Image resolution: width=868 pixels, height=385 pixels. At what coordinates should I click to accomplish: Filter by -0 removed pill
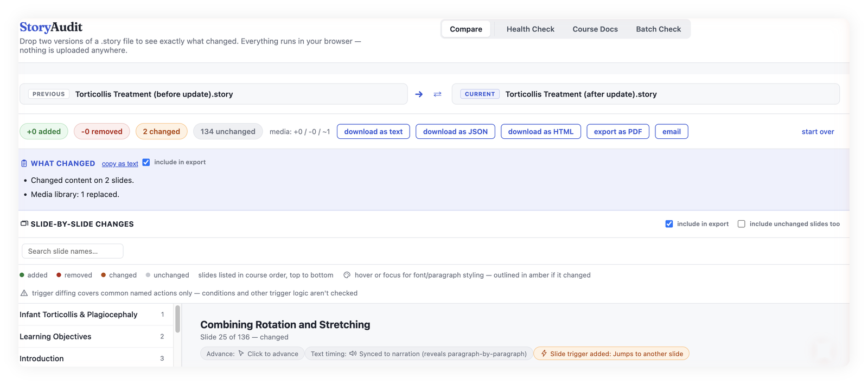pos(102,132)
